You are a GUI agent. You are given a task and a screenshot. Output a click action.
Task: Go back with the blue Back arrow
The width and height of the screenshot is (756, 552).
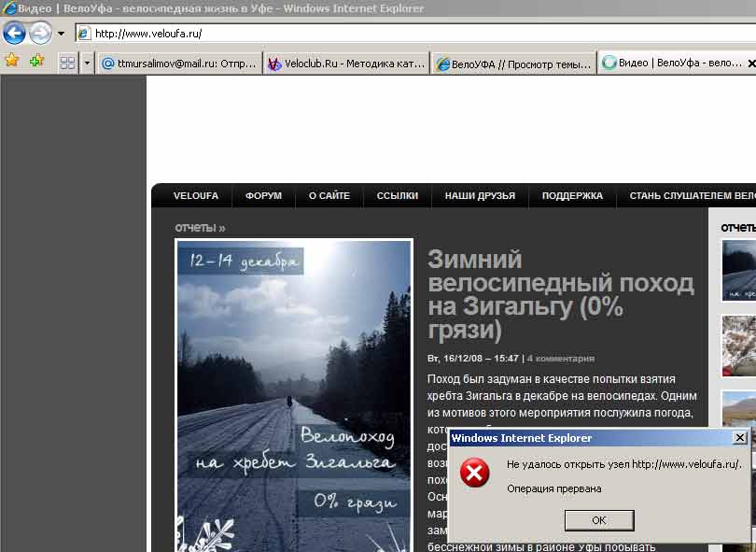pyautogui.click(x=14, y=34)
